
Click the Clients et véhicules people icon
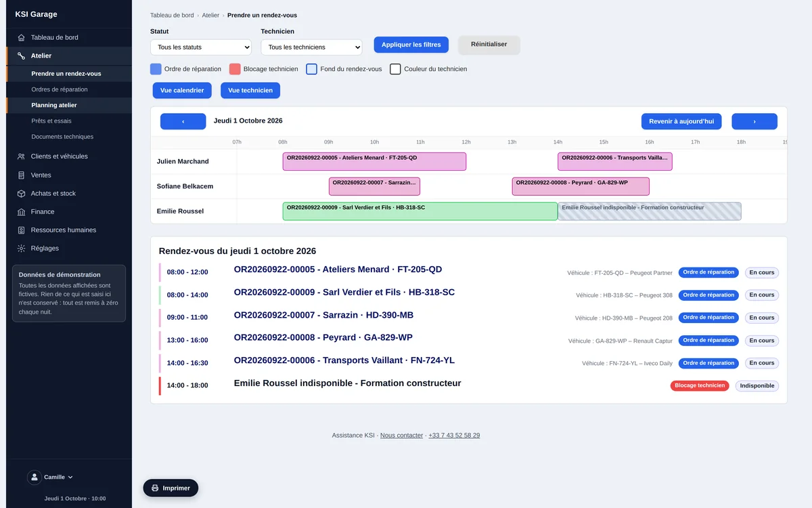click(22, 156)
